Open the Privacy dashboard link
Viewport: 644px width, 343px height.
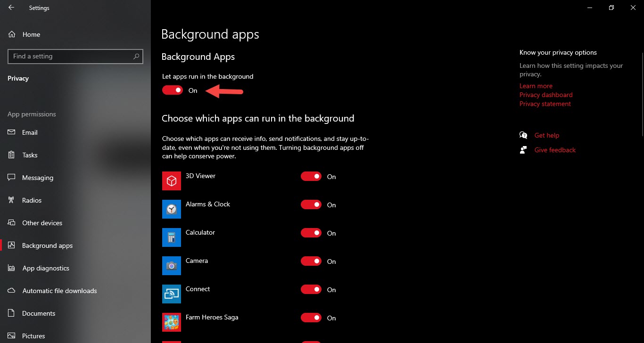[x=546, y=95]
